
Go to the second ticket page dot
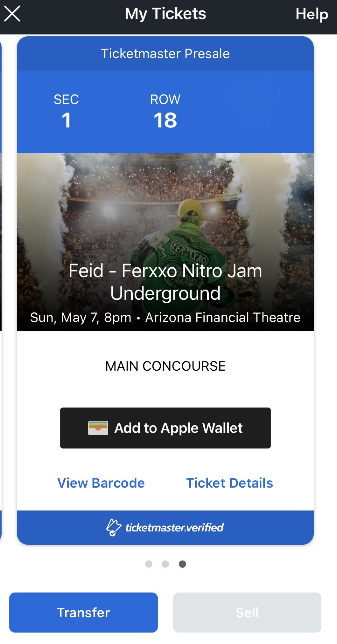tap(165, 564)
